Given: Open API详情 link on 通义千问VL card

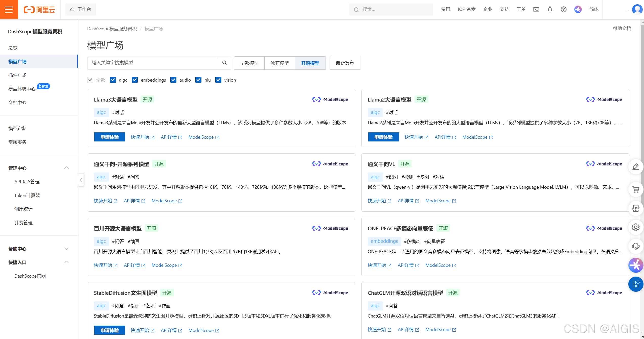Looking at the screenshot, I should coord(408,201).
